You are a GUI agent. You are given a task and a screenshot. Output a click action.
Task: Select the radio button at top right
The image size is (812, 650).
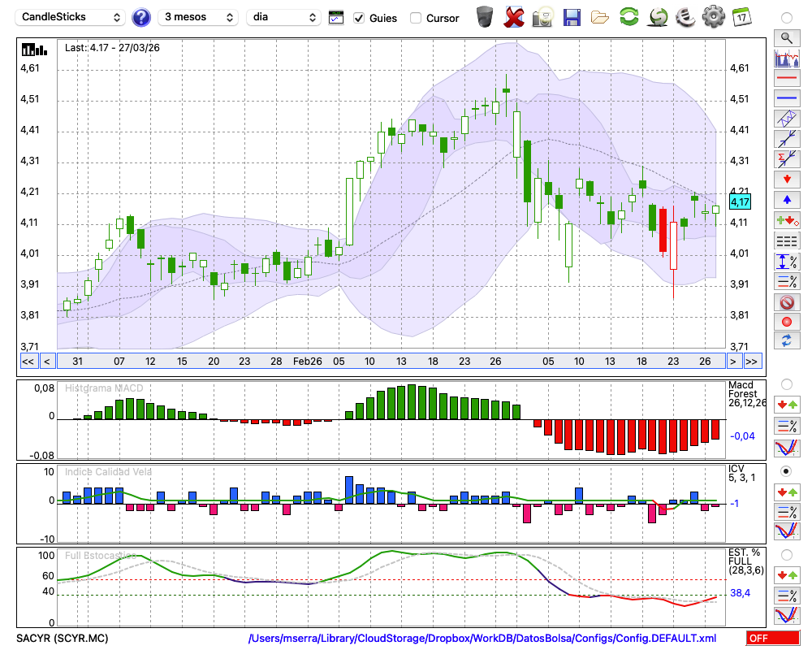click(x=787, y=18)
